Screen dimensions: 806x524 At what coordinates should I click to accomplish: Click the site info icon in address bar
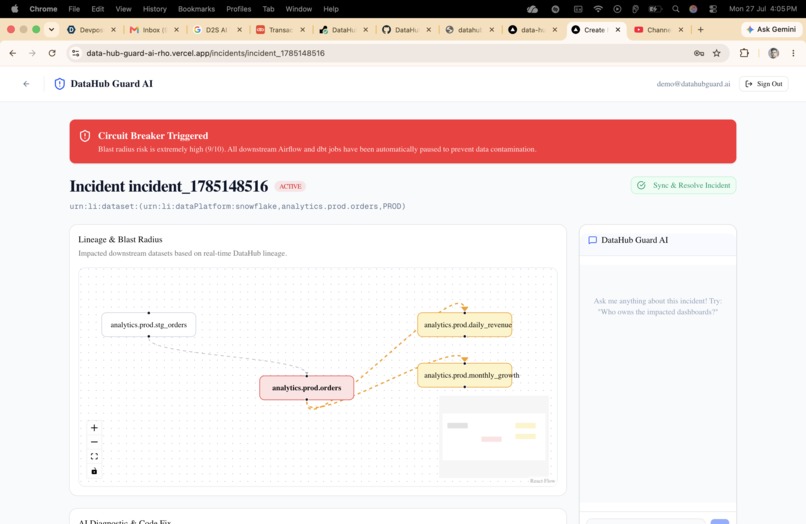point(76,53)
